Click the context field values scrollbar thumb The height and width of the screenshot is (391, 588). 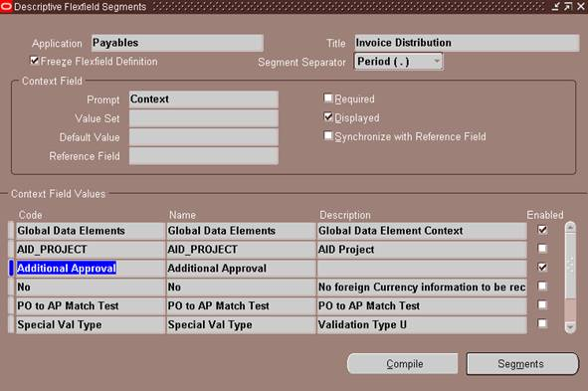(x=570, y=266)
